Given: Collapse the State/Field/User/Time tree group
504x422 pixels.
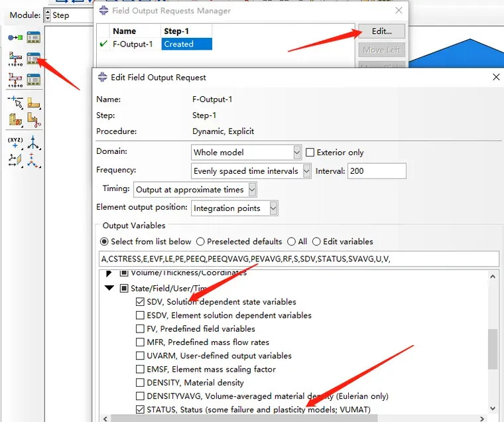Looking at the screenshot, I should point(108,289).
